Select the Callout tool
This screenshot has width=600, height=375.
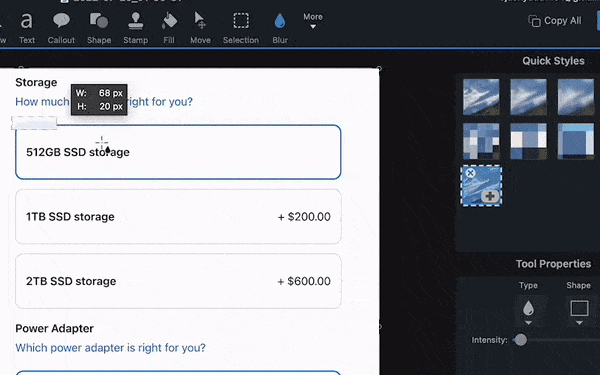(x=61, y=28)
